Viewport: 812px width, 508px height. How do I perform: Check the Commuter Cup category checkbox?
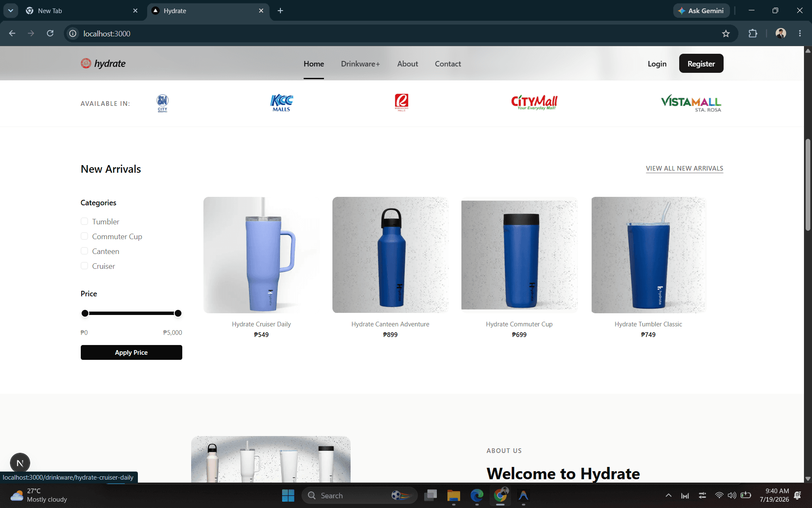pos(84,236)
